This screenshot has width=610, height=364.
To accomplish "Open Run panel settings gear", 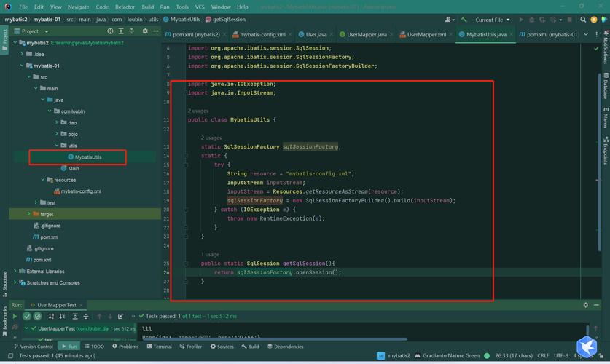I will [x=585, y=305].
